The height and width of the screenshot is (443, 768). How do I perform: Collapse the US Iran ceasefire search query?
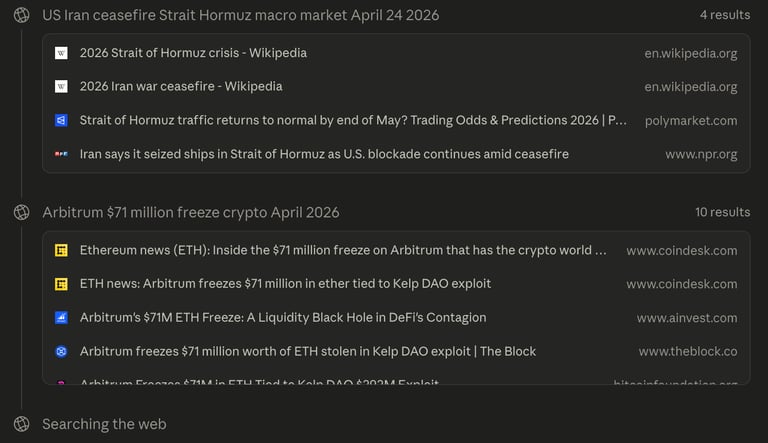pyautogui.click(x=240, y=16)
